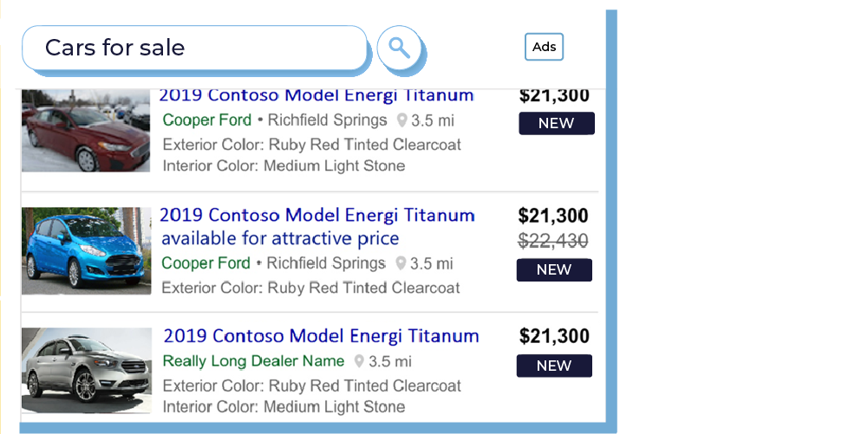The image size is (868, 434).
Task: Click 'Really Long Dealer Name' link
Action: (253, 361)
